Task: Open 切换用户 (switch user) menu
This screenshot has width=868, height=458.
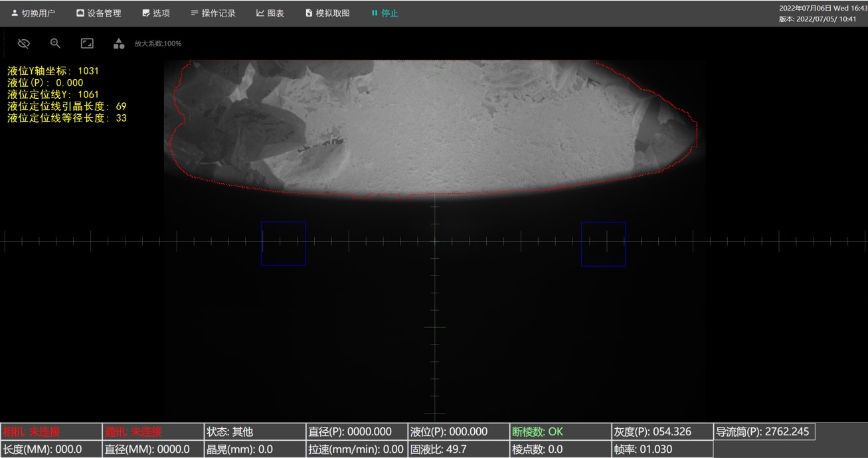Action: [33, 13]
